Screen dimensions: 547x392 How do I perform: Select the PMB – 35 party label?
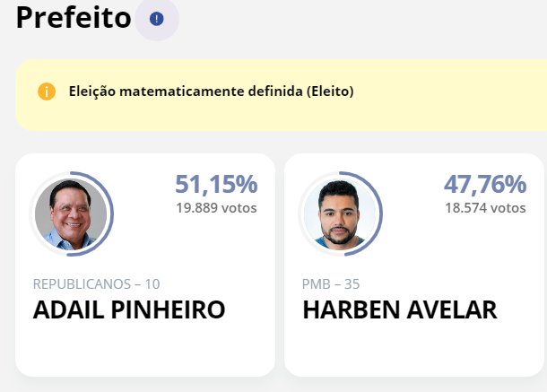point(331,284)
